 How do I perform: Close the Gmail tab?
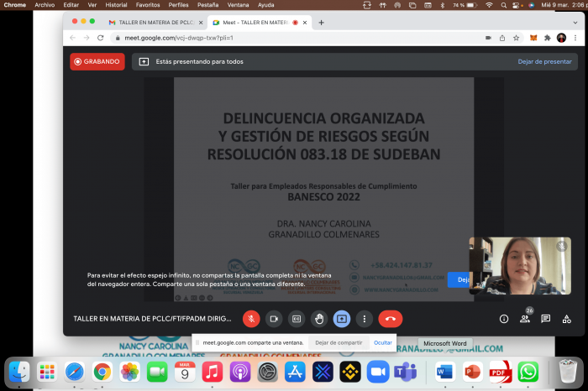point(201,23)
